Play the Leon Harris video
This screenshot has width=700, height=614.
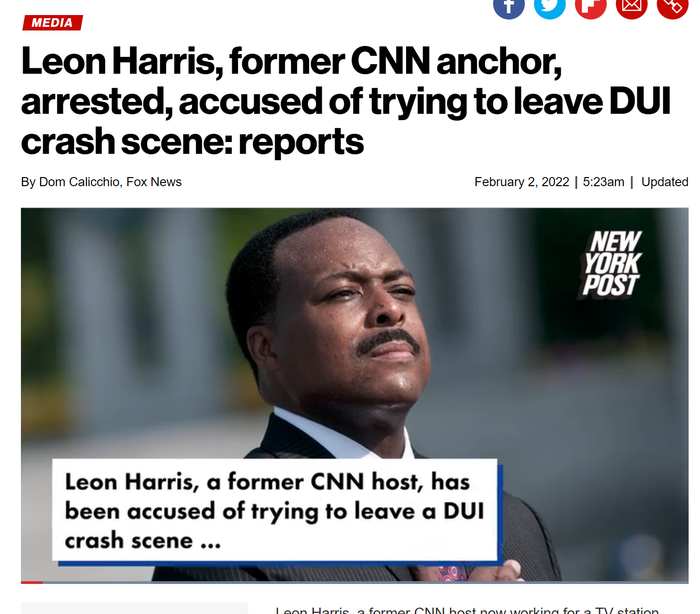coord(354,394)
